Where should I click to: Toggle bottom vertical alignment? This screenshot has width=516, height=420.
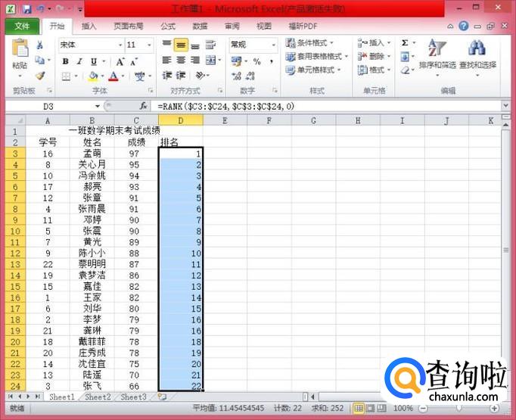pyautogui.click(x=195, y=45)
